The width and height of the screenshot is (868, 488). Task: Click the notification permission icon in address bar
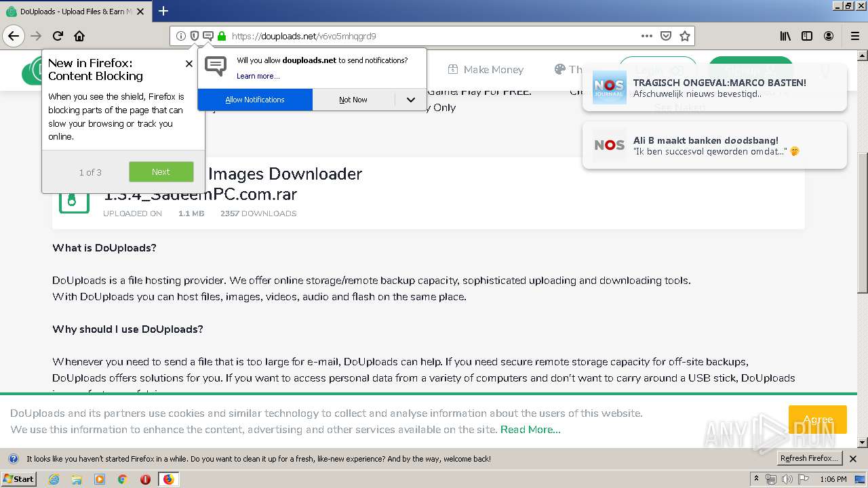click(208, 36)
